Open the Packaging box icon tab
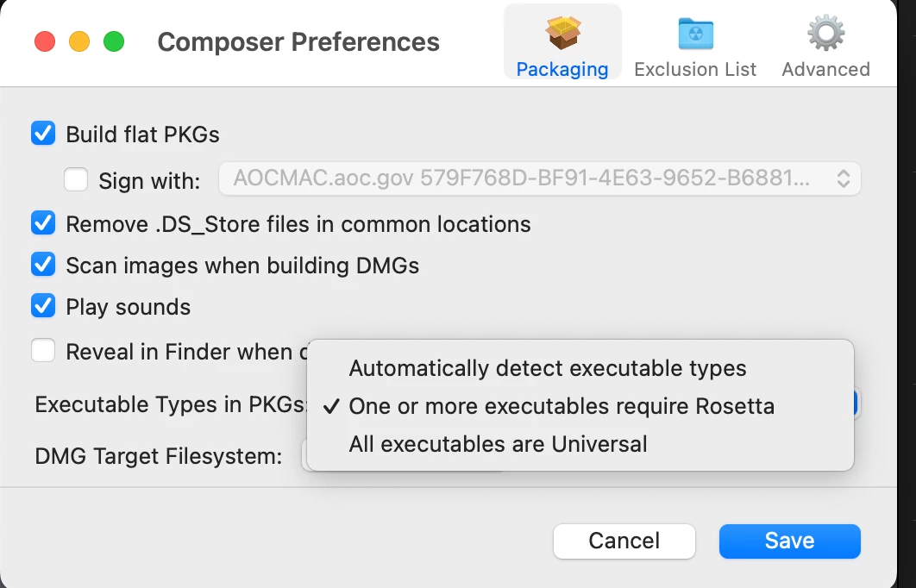This screenshot has width=916, height=588. tap(562, 33)
